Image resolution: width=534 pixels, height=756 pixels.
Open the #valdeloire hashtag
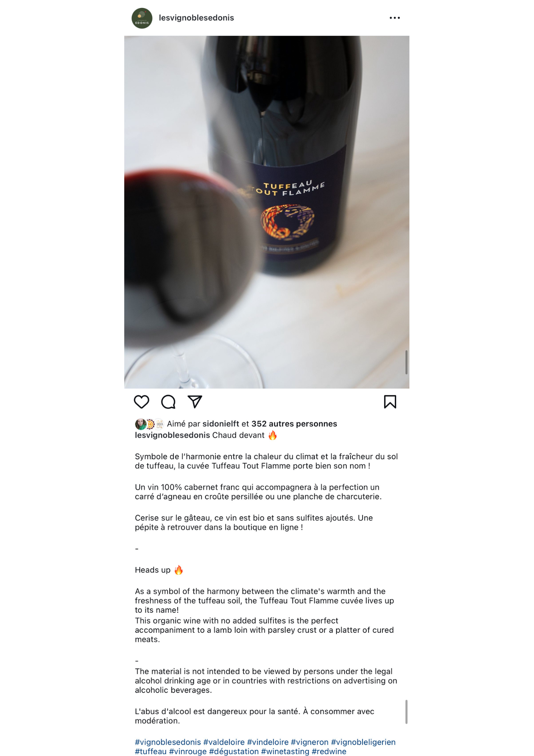[224, 742]
